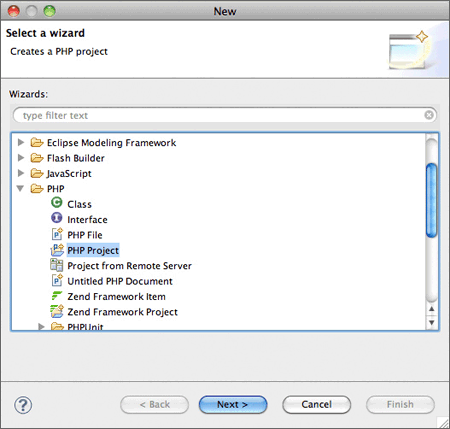Click the PHP File icon
Screen dimensions: 450x429
pos(57,234)
